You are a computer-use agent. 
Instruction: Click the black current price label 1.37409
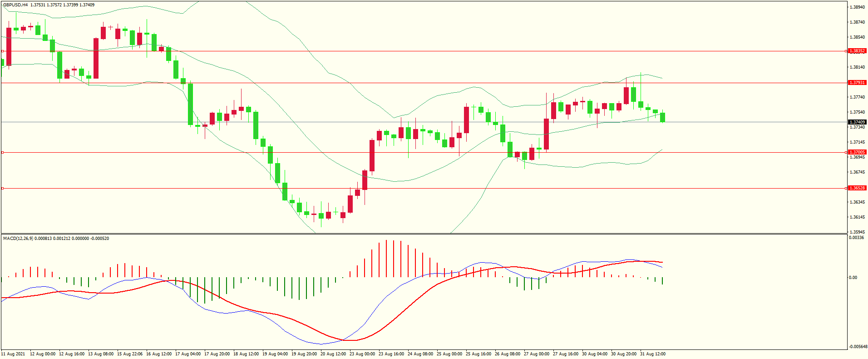[857, 122]
